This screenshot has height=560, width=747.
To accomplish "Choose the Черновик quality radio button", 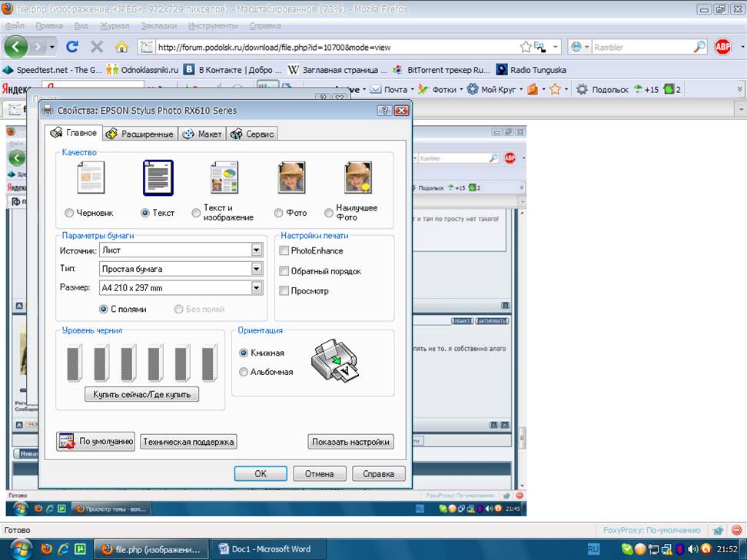I will pyautogui.click(x=69, y=213).
